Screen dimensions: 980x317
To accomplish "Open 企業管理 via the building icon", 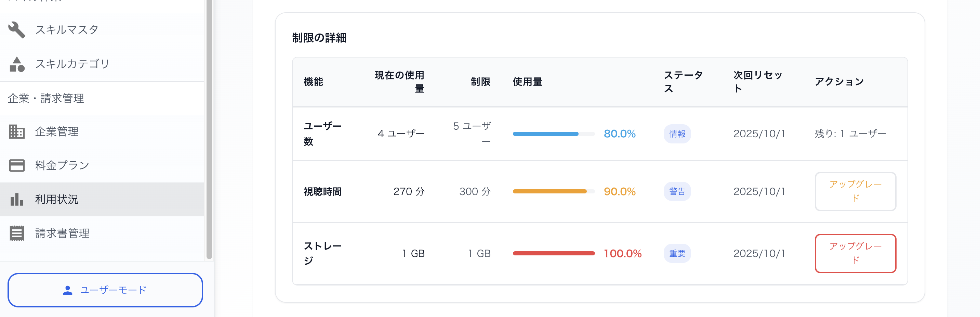I will coord(16,131).
